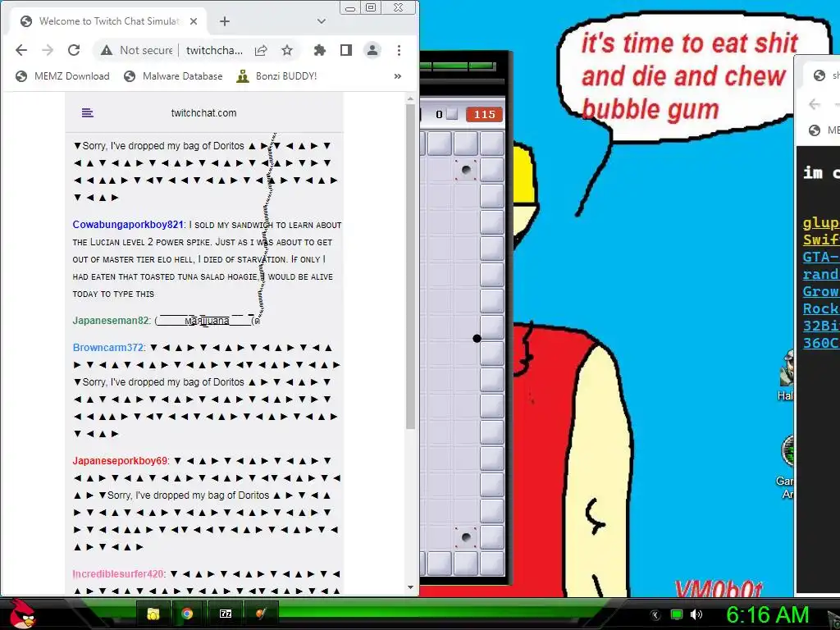The height and width of the screenshot is (630, 840).
Task: Click the 0 counter in the Minesweeper window
Action: [440, 114]
